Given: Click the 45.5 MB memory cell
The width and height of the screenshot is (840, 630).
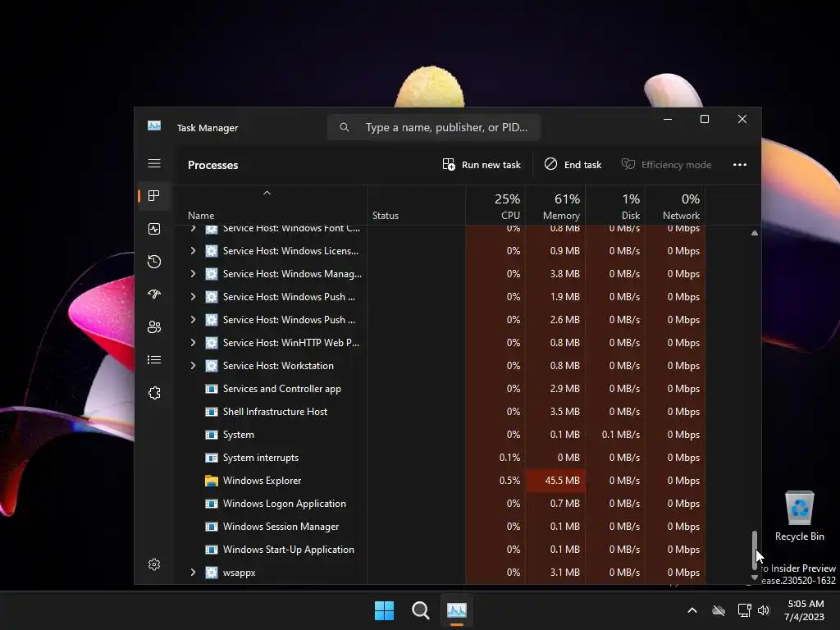Looking at the screenshot, I should 555,481.
